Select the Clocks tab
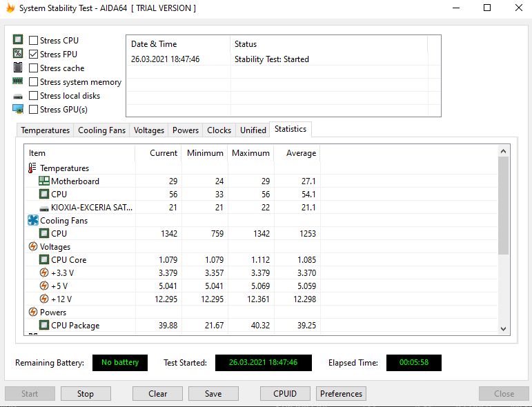The width and height of the screenshot is (532, 407). (x=219, y=130)
